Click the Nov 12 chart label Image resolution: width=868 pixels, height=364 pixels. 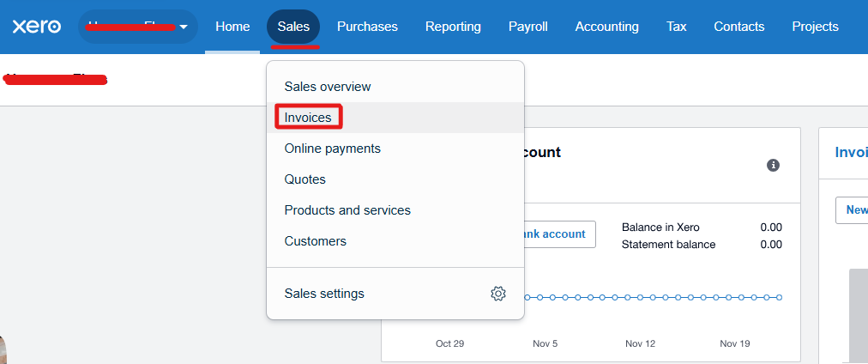tap(641, 343)
